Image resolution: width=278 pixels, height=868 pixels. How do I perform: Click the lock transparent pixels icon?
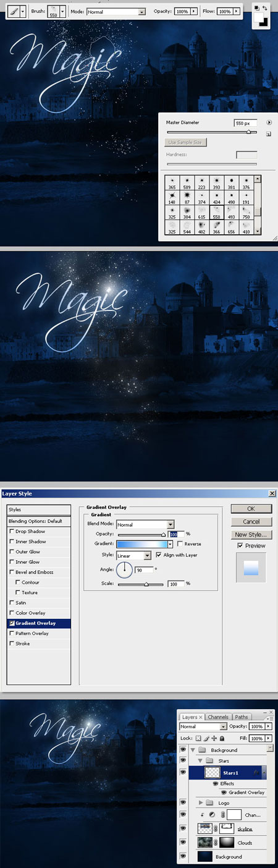pos(198,738)
